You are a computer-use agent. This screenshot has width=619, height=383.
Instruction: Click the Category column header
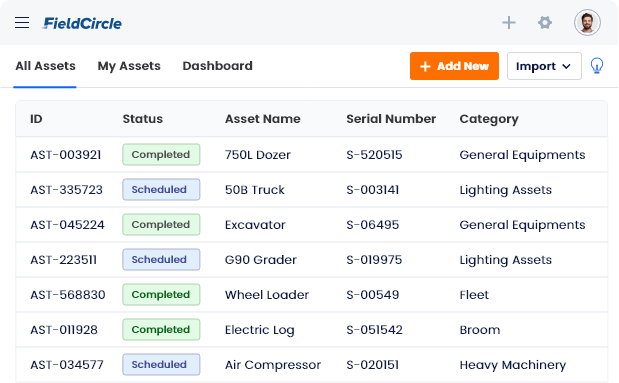tap(489, 119)
